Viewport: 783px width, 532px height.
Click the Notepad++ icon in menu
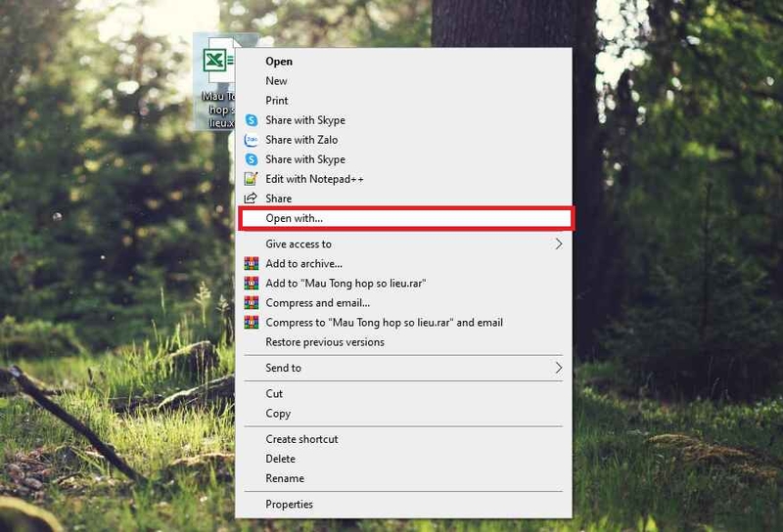(251, 179)
